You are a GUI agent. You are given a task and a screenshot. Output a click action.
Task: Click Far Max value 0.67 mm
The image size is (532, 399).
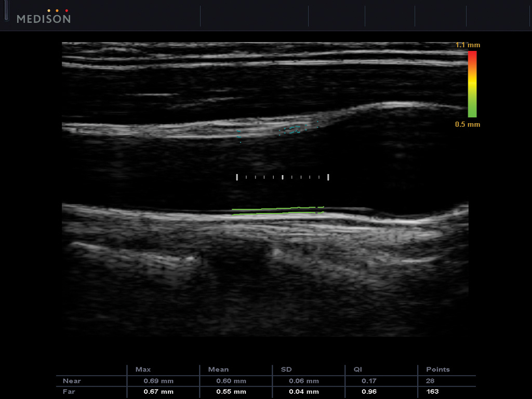click(x=158, y=392)
